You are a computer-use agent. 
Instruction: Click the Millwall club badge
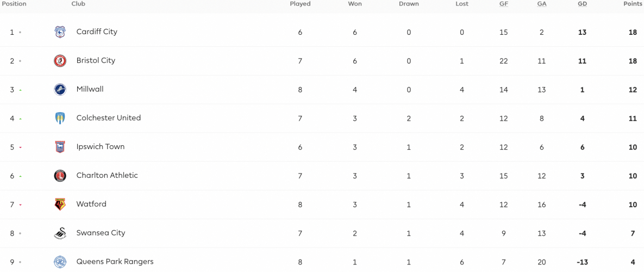tap(60, 90)
